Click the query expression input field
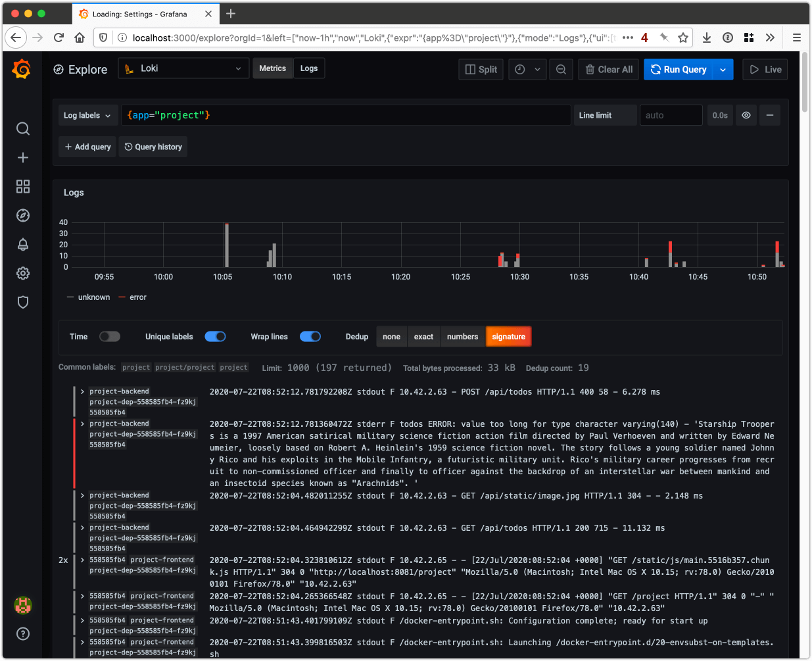 tap(346, 115)
